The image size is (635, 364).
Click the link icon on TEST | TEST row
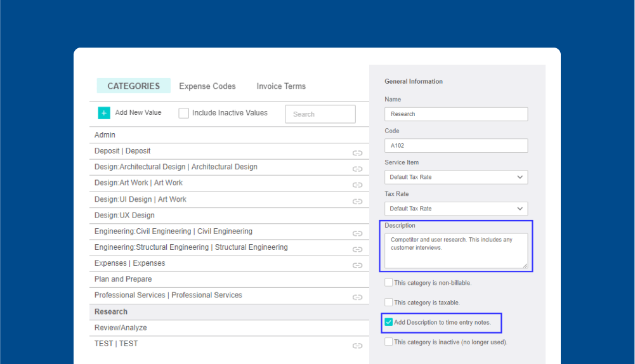click(x=357, y=346)
